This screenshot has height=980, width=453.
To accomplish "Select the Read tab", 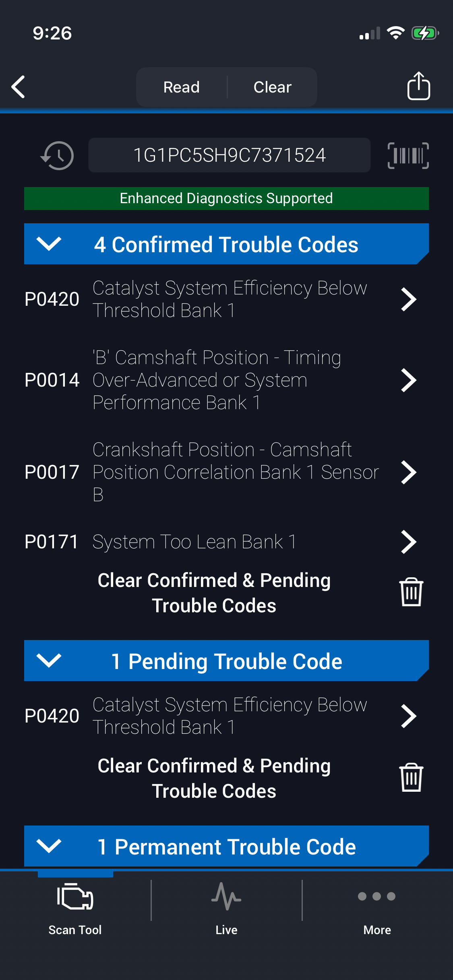I will (x=182, y=87).
